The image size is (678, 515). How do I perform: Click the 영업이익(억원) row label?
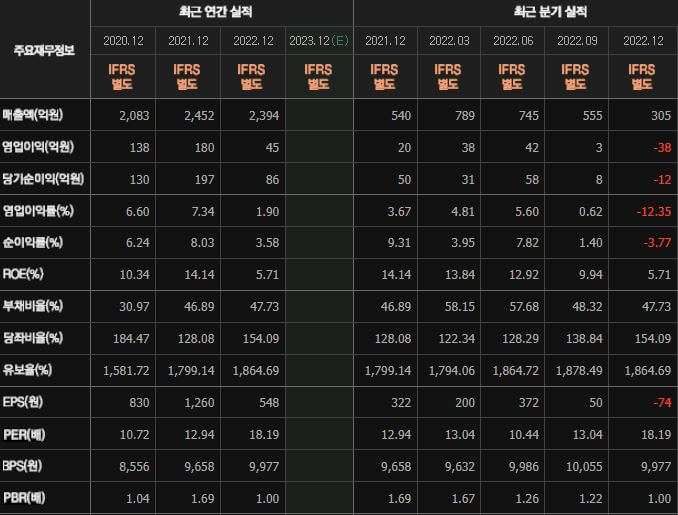coord(38,147)
